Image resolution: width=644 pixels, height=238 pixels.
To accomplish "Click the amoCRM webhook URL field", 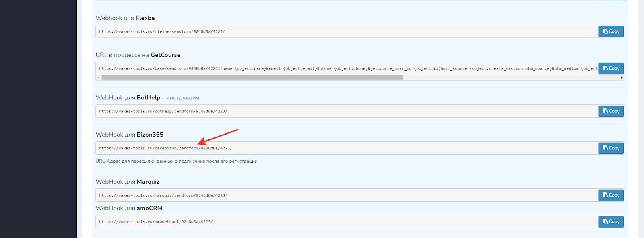I will point(346,222).
